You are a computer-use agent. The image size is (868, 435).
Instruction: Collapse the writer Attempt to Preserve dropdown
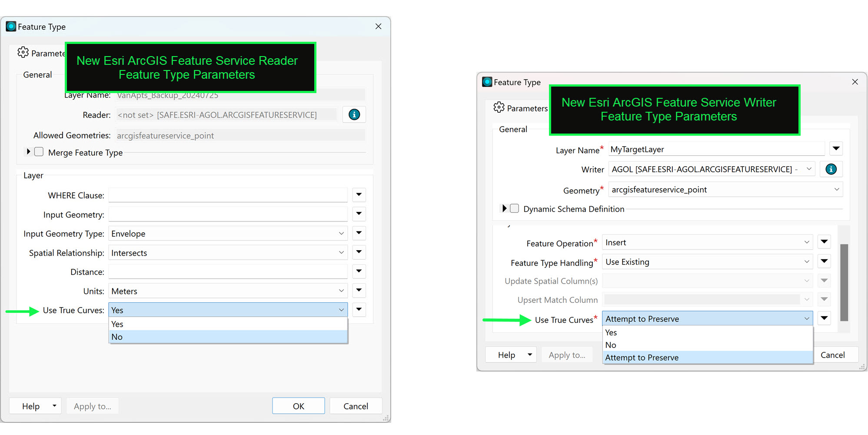pos(708,319)
